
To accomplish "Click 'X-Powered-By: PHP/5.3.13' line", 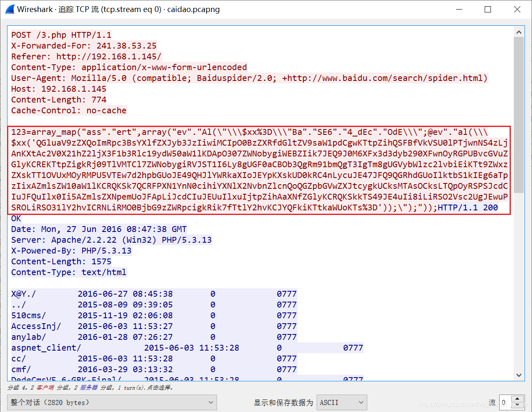I will (x=71, y=251).
